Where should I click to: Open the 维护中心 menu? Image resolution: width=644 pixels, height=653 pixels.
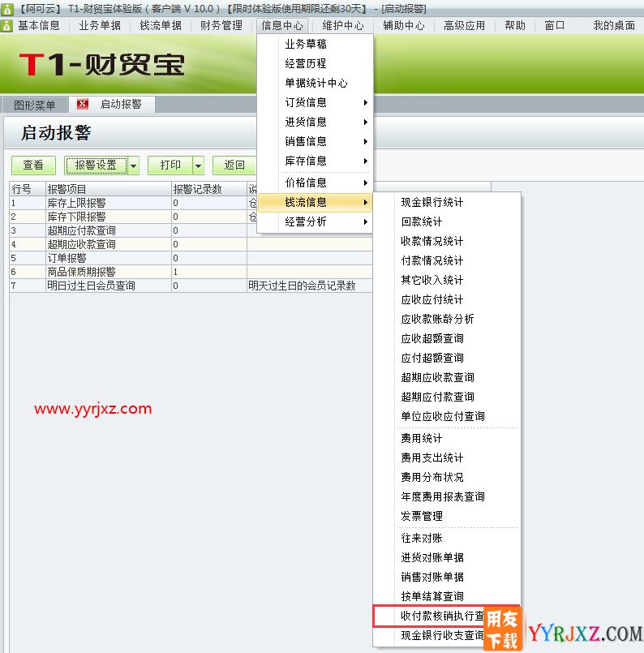[343, 25]
